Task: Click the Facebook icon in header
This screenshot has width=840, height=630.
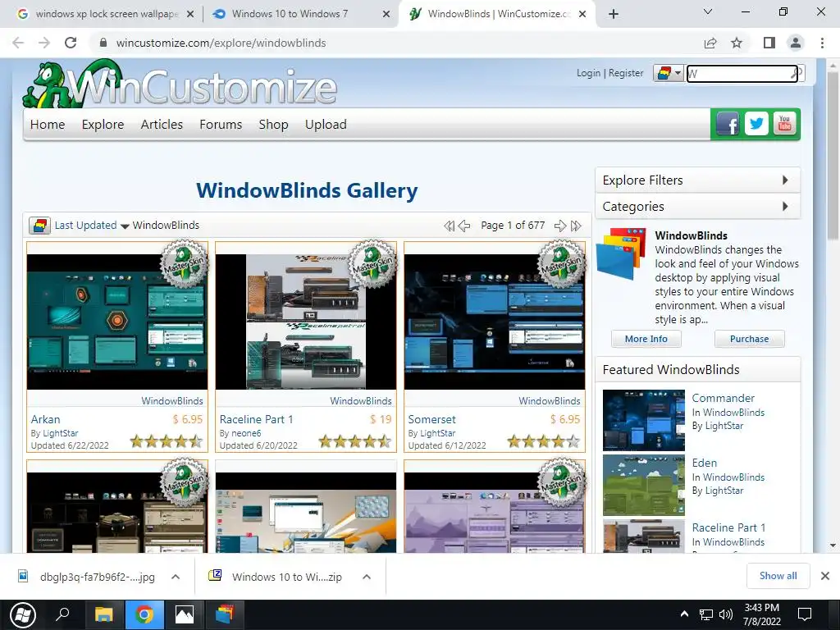Action: click(x=728, y=125)
